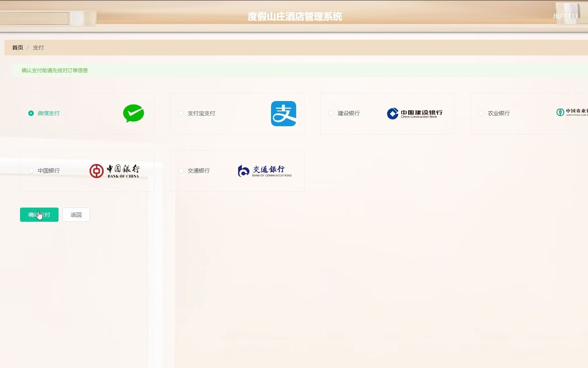Pick the 中国银行 radio option
Viewport: 588px width, 368px height.
point(31,171)
